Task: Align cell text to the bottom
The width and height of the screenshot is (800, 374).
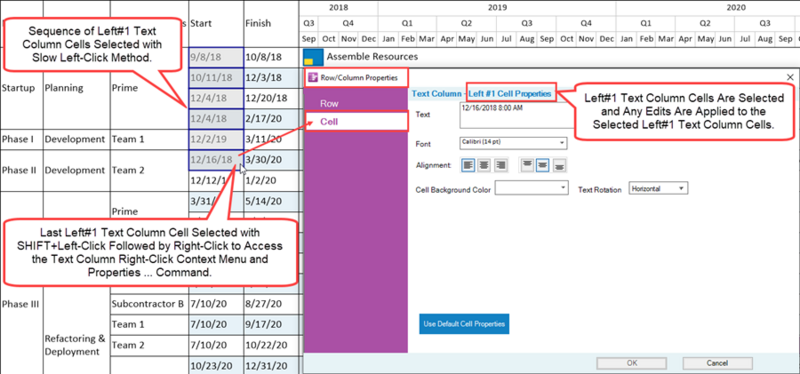Action: coord(560,165)
